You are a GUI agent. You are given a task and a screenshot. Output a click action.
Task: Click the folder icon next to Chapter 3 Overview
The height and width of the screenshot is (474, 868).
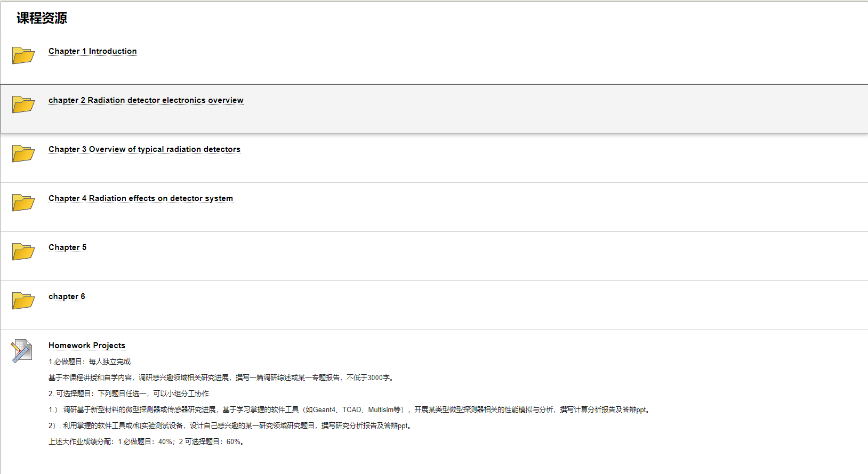[23, 153]
